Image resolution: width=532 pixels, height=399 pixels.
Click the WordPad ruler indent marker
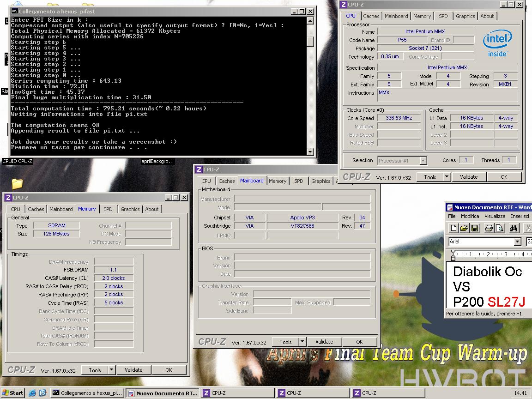[x=453, y=255]
